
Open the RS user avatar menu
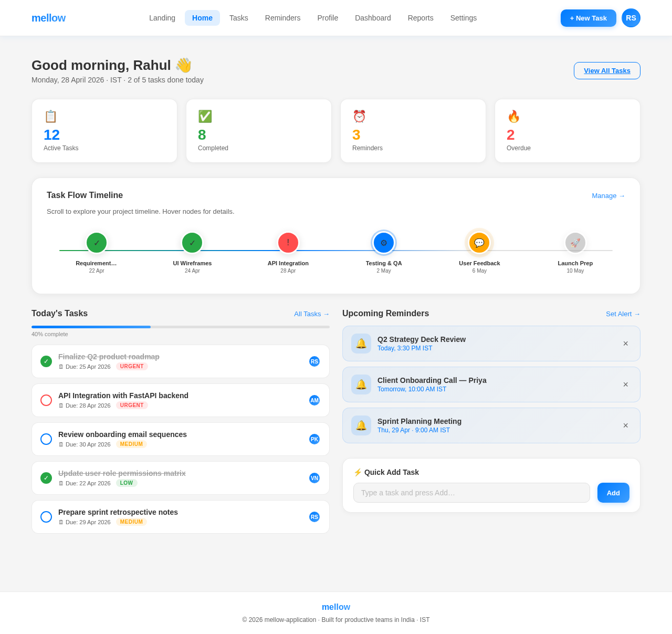tap(631, 18)
